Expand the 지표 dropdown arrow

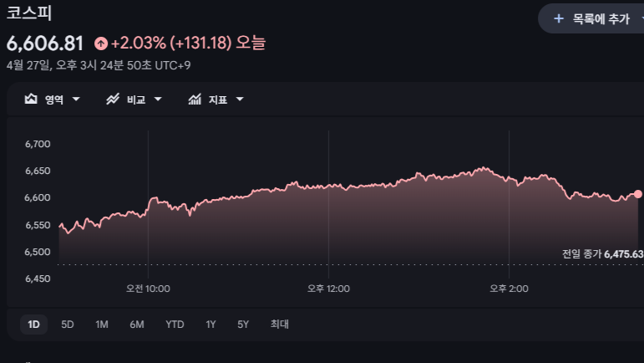point(240,100)
